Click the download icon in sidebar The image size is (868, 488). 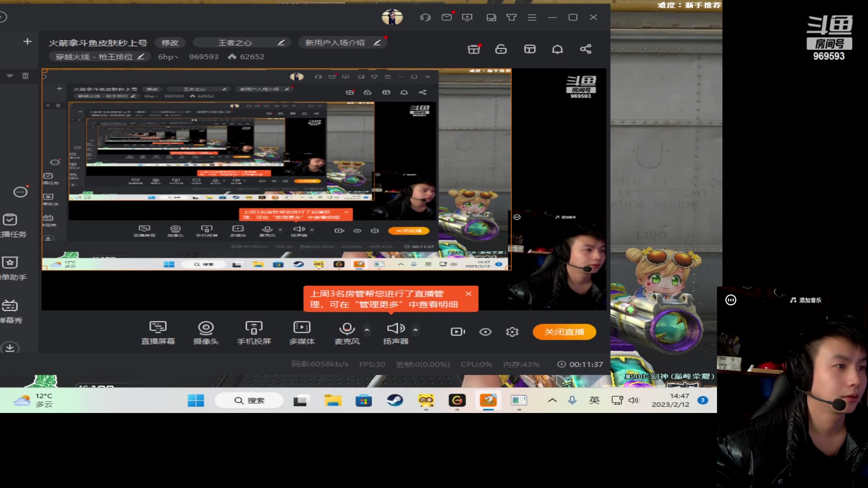10,347
